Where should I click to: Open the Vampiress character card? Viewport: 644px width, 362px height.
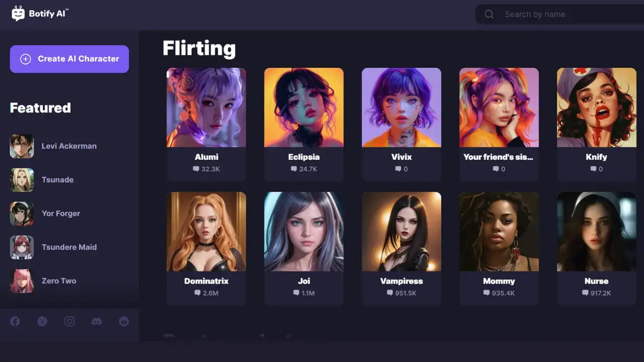(401, 249)
